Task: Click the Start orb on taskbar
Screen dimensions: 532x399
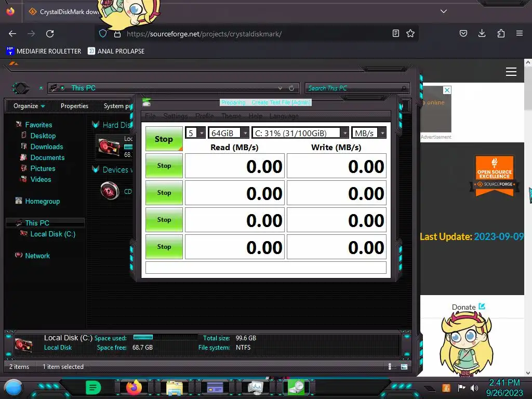Action: point(13,388)
